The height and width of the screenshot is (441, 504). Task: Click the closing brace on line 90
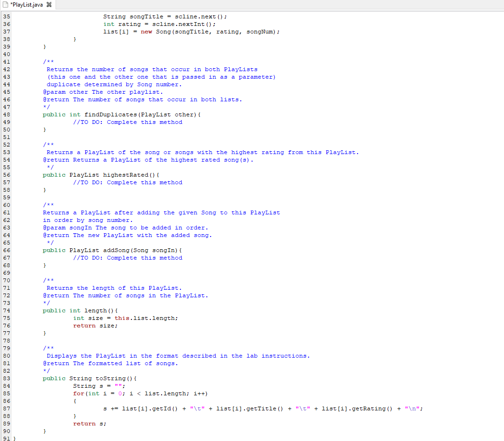tap(44, 431)
